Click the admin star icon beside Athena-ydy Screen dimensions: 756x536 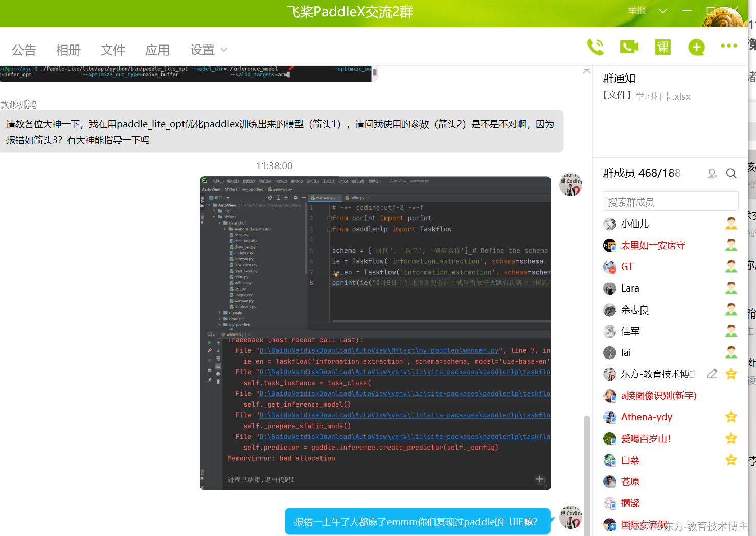coord(731,417)
